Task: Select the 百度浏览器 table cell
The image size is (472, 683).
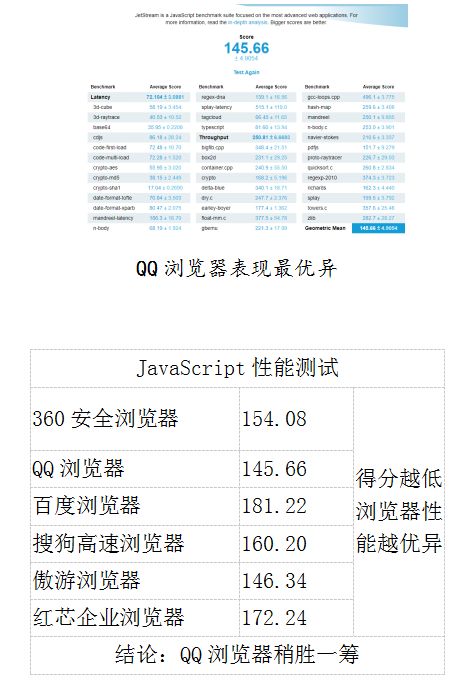Action: click(x=135, y=506)
